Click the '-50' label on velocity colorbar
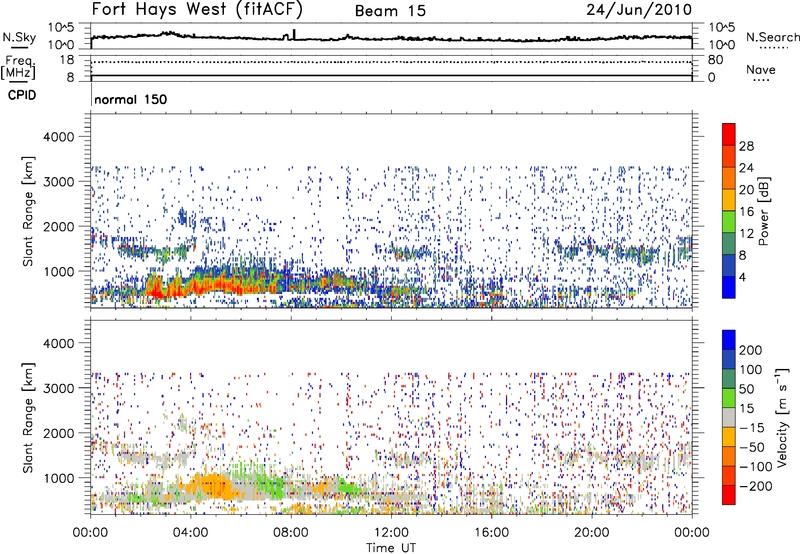This screenshot has height=554, width=800. click(x=752, y=447)
